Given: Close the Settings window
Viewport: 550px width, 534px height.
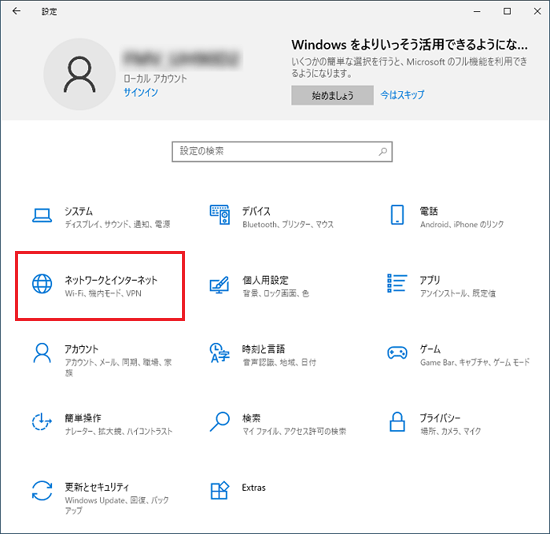Looking at the screenshot, I should pyautogui.click(x=537, y=12).
